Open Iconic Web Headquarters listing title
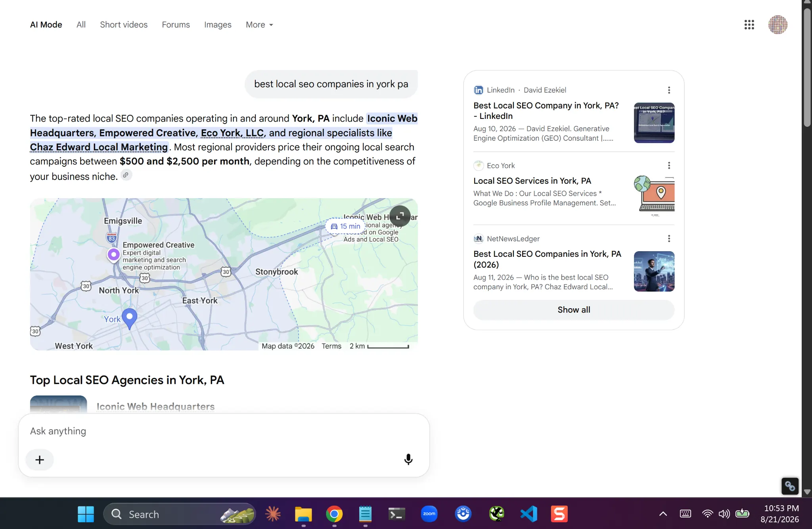Viewport: 812px width, 529px height. click(x=155, y=407)
